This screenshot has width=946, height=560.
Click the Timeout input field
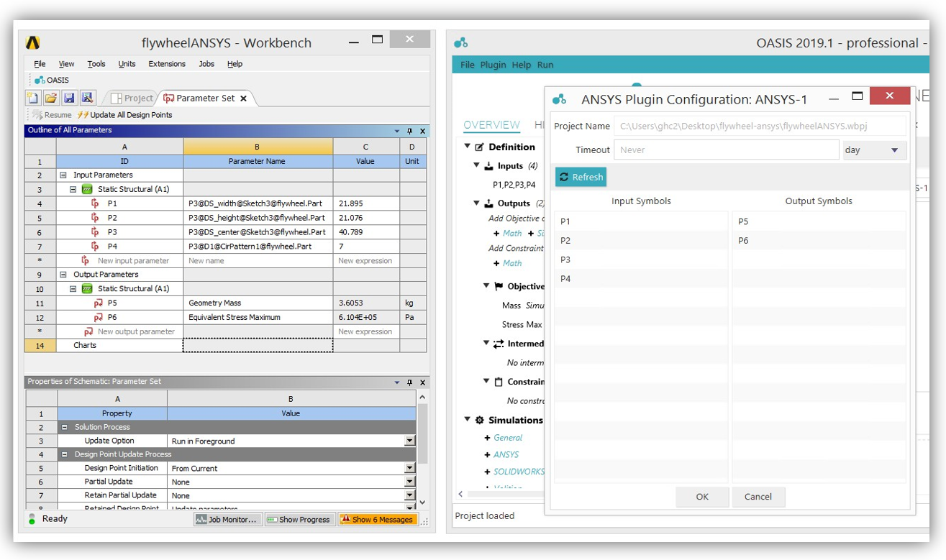tap(726, 150)
